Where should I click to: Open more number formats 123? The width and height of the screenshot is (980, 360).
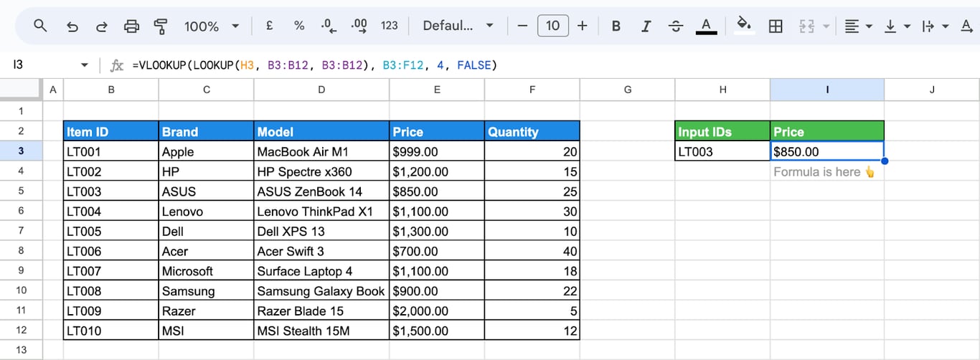(x=389, y=26)
